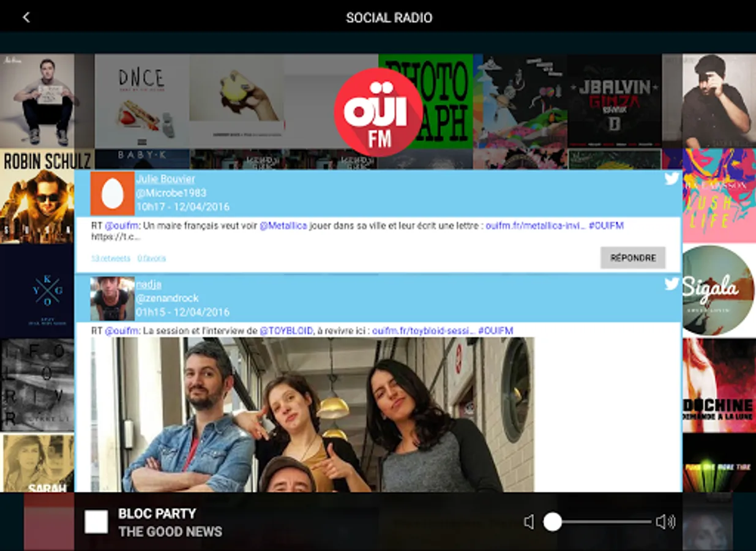Click @ouifm mention in Julie Bouvier's tweet
Viewport: 756px width, 551px height.
(x=121, y=226)
